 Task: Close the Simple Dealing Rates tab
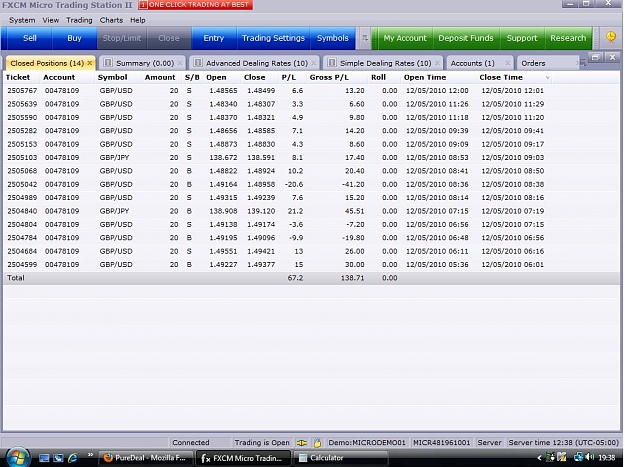[437, 63]
